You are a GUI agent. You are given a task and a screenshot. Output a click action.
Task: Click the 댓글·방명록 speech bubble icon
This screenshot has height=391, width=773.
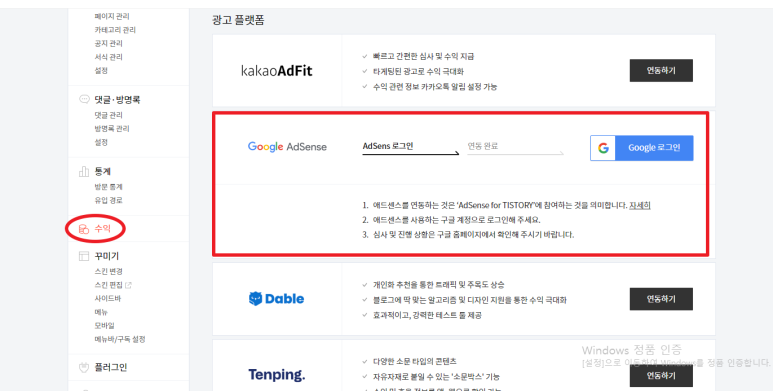[x=84, y=99]
